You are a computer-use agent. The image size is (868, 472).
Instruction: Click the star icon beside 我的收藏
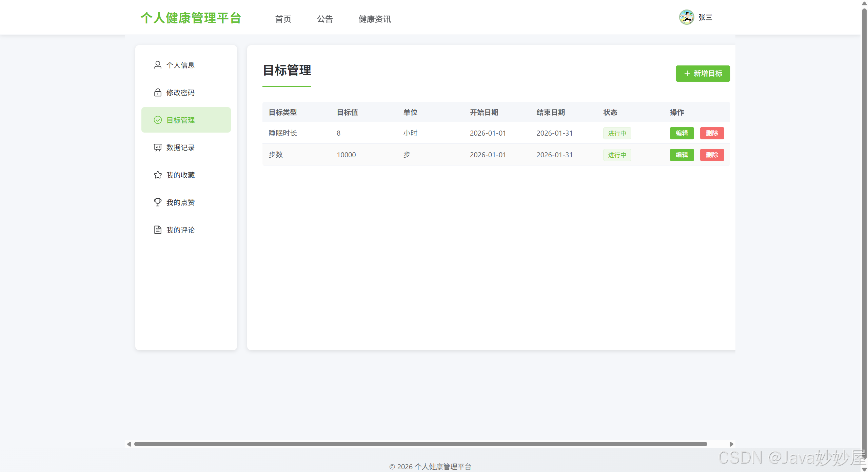click(x=158, y=175)
